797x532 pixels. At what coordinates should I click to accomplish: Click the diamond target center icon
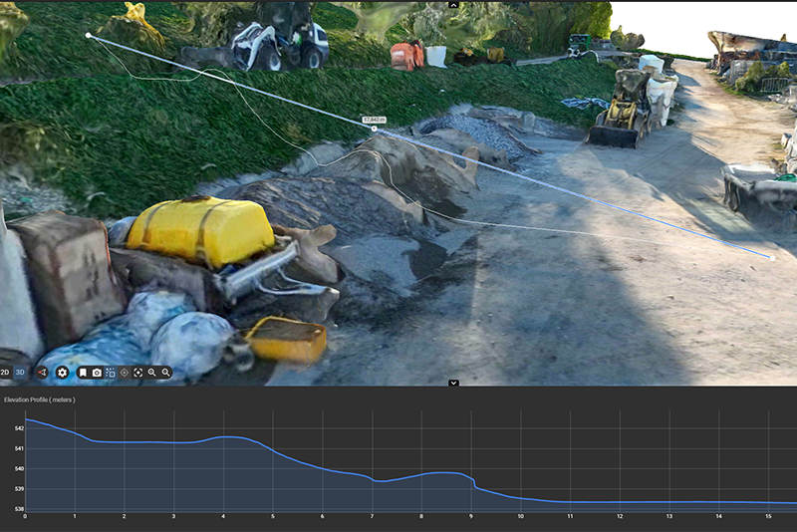click(124, 373)
